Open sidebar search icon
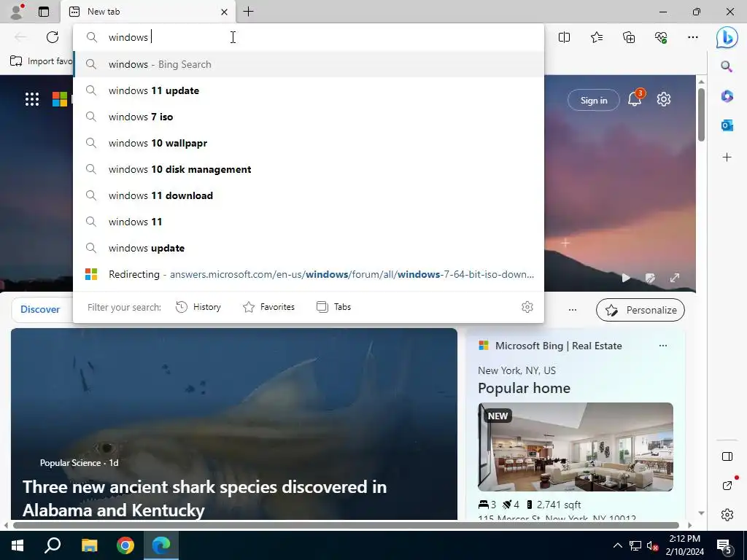The height and width of the screenshot is (560, 747). point(727,66)
